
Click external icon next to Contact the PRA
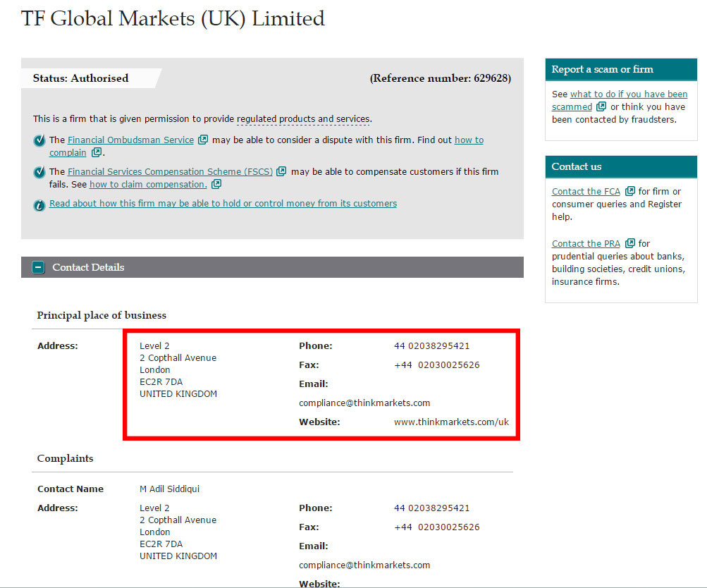(629, 243)
